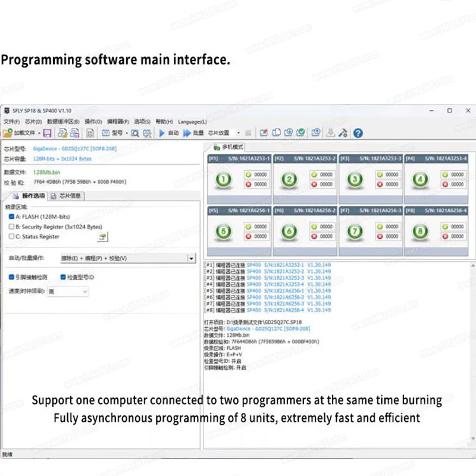The height and width of the screenshot is (476, 476).
Task: Open the 帮助(H) help menu
Action: click(164, 122)
